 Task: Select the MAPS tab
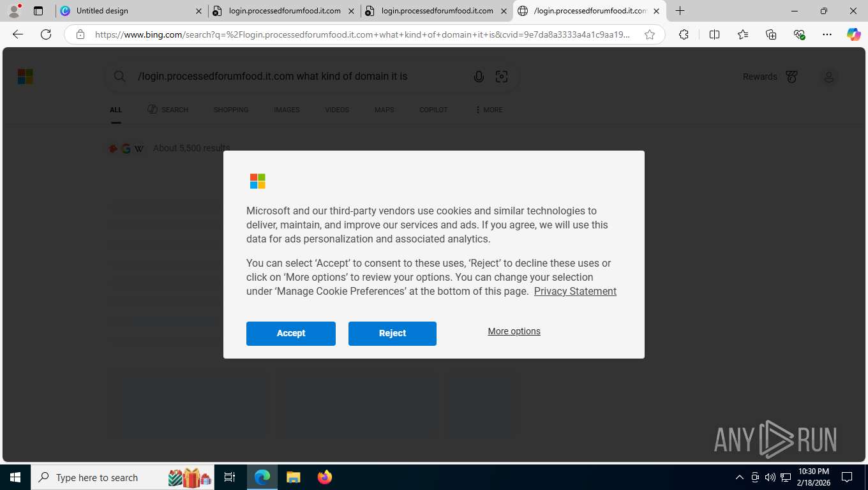(x=384, y=110)
